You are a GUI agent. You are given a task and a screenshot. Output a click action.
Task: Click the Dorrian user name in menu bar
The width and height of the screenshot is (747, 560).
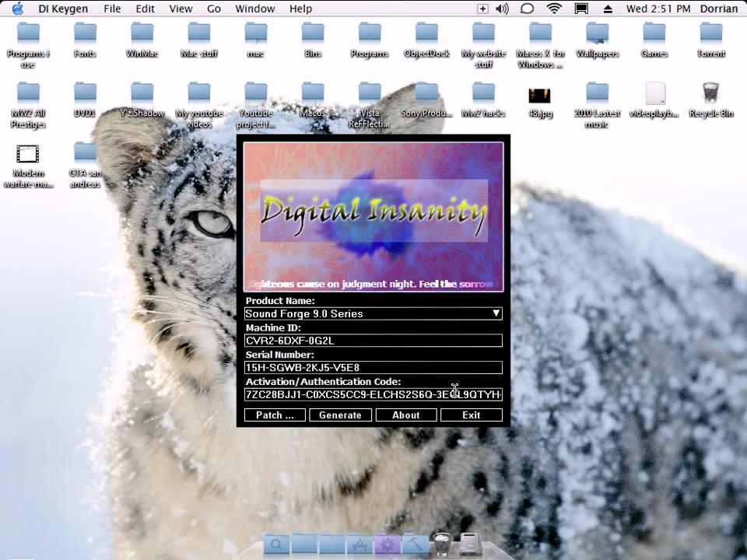click(x=718, y=9)
